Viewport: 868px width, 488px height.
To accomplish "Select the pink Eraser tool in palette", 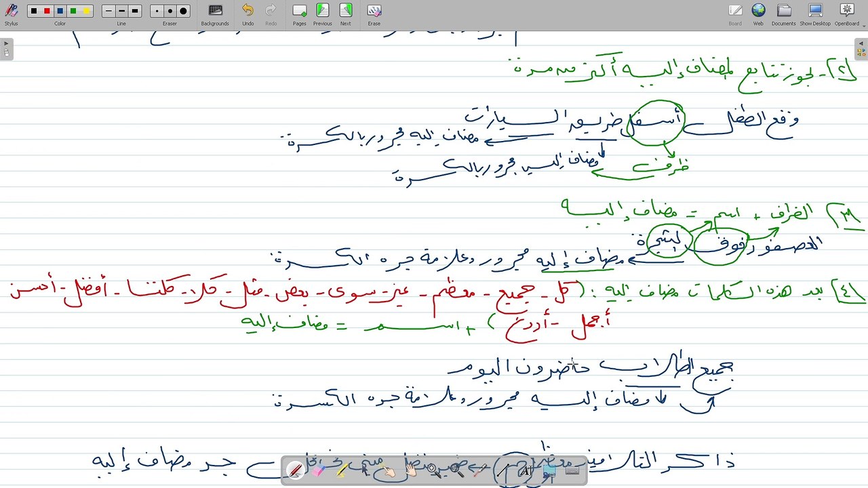I will pyautogui.click(x=318, y=470).
